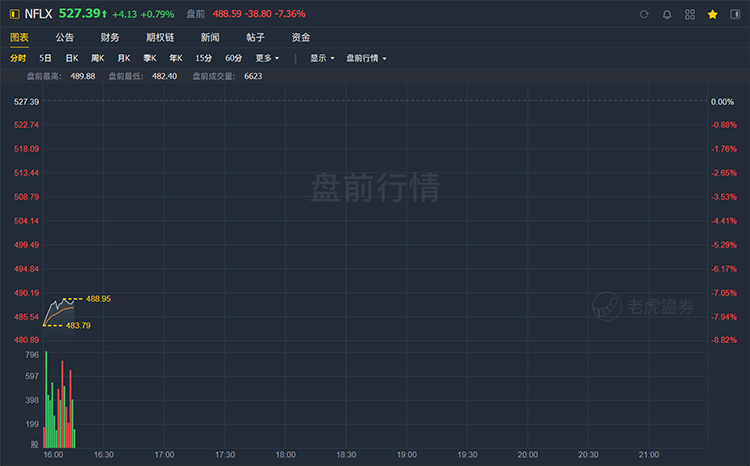Select the 图表 tab

[20, 37]
